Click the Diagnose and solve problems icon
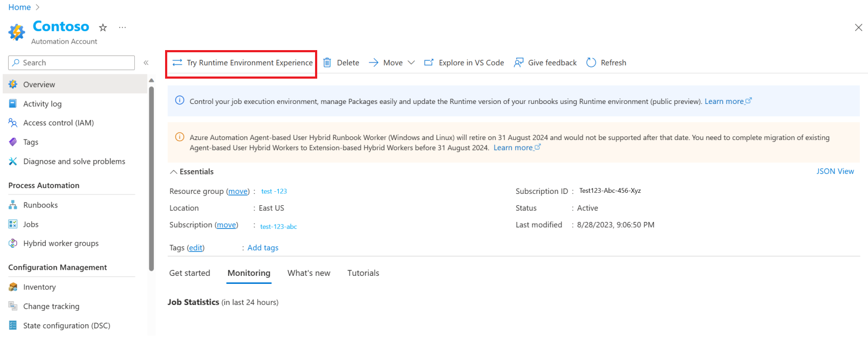868x341 pixels. pyautogui.click(x=13, y=161)
